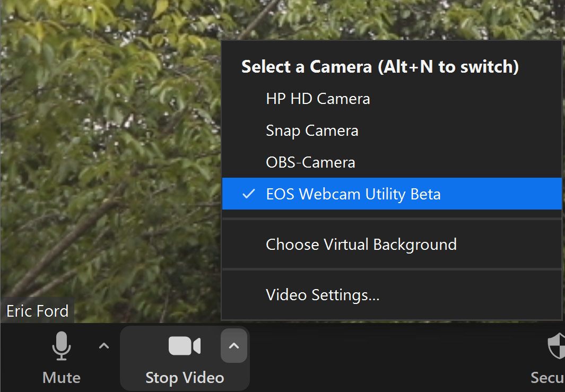The image size is (565, 392).
Task: Switch camera to HP HD Camera
Action: [x=318, y=99]
